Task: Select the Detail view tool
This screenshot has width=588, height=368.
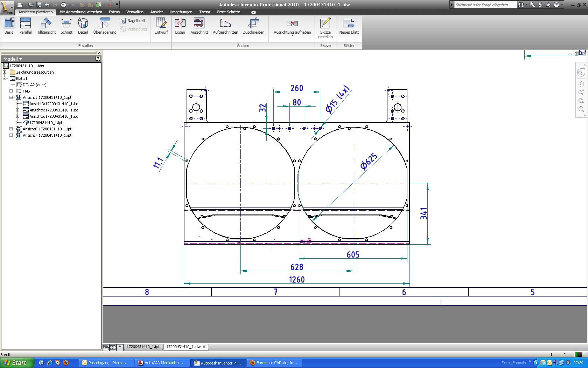Action: (x=83, y=26)
